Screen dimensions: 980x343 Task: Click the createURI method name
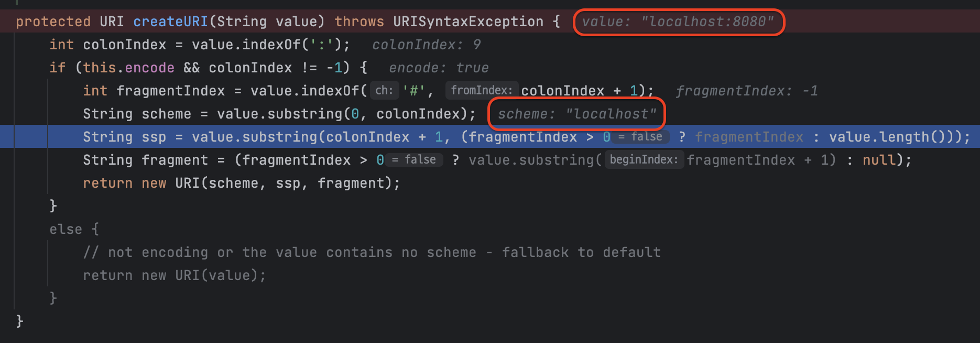pyautogui.click(x=170, y=22)
